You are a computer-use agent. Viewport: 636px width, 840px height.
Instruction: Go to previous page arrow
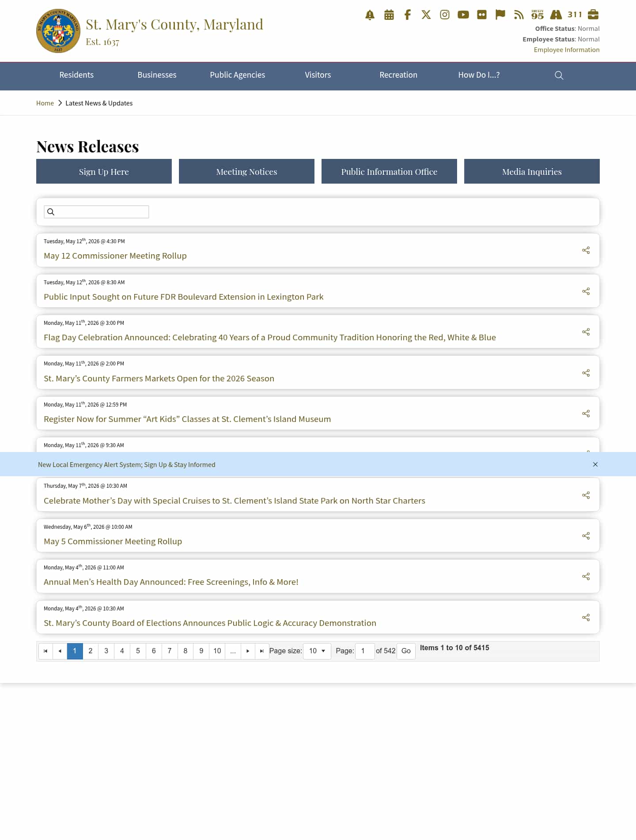tap(60, 651)
